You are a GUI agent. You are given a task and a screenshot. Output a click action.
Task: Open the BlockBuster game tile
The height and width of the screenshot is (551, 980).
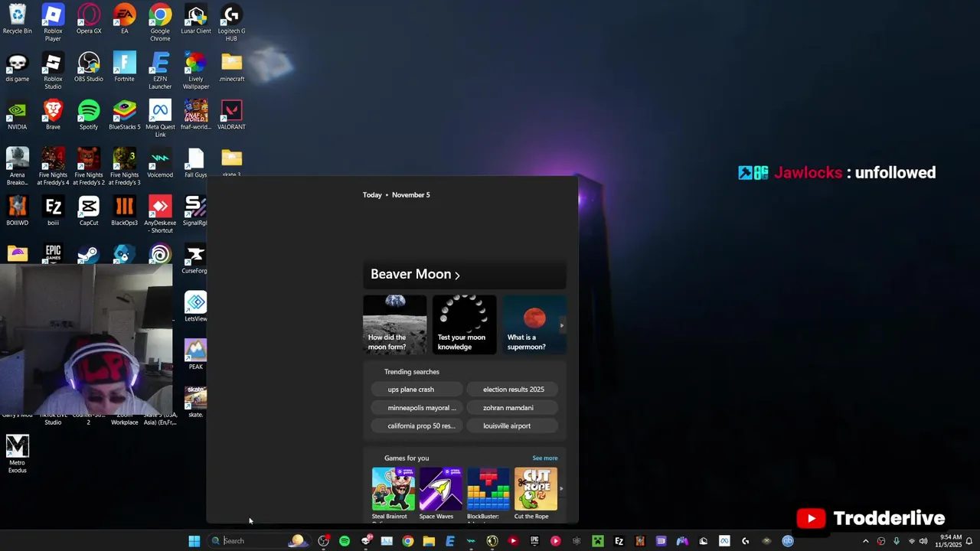coord(488,494)
